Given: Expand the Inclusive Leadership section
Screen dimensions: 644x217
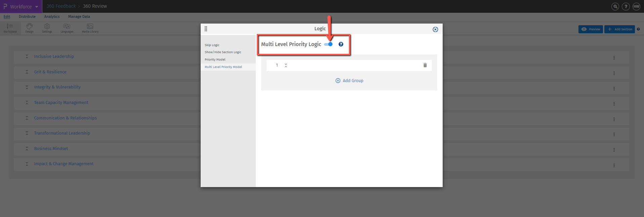Looking at the screenshot, I should click(27, 57).
